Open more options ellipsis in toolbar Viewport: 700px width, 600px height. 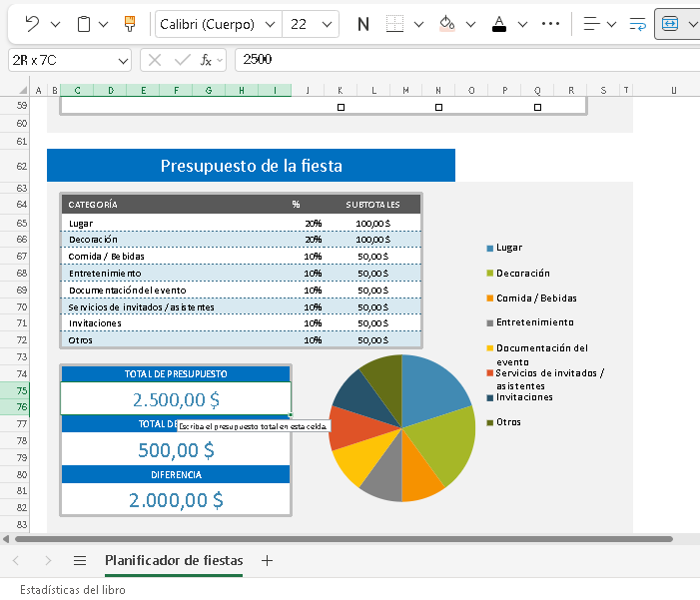click(x=550, y=24)
